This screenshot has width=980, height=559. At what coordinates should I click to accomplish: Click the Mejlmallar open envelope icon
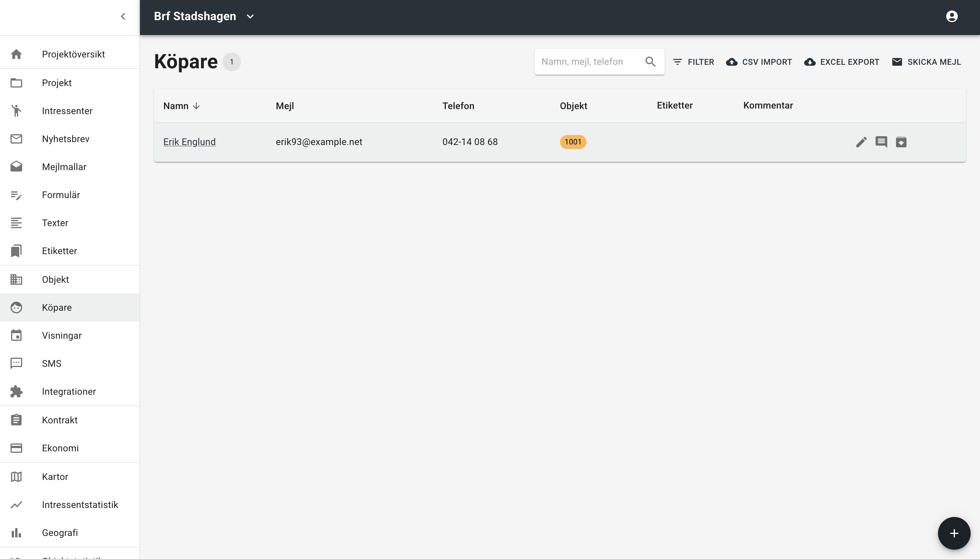(16, 167)
